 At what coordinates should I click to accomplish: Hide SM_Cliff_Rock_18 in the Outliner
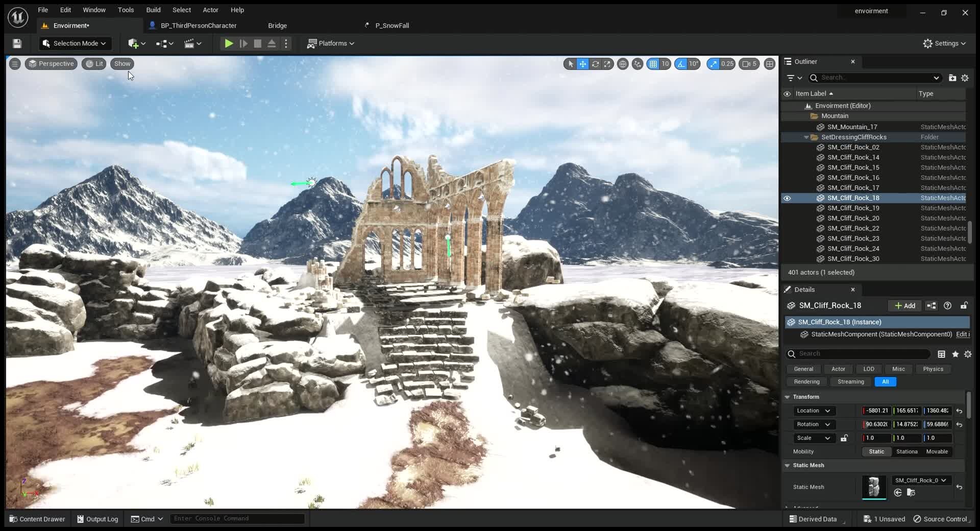787,198
